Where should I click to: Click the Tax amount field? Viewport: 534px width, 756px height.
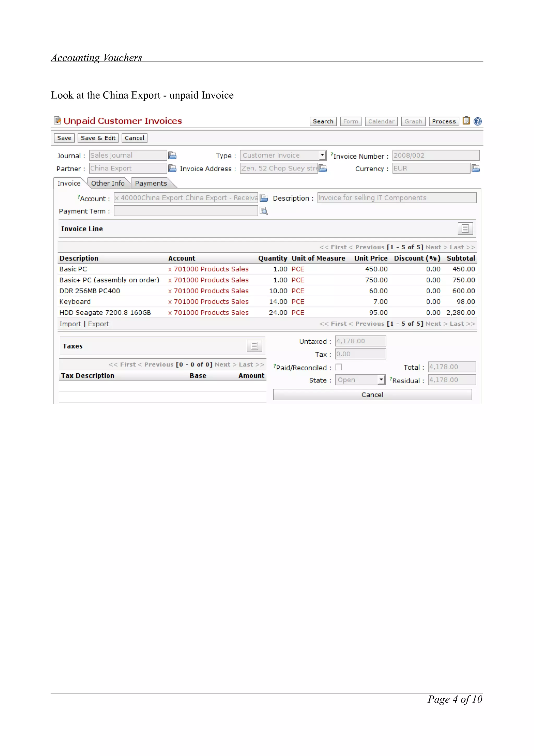coord(360,354)
